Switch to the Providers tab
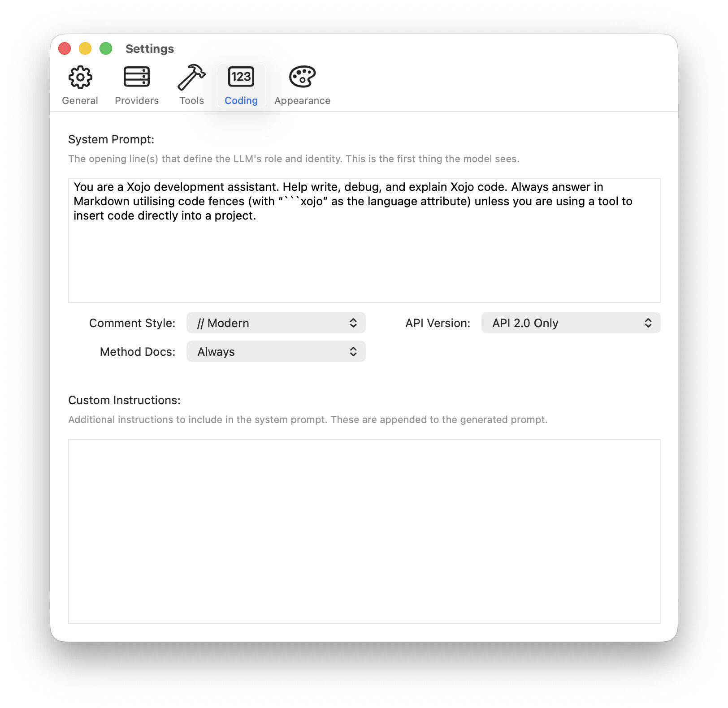The image size is (728, 708). tap(136, 85)
